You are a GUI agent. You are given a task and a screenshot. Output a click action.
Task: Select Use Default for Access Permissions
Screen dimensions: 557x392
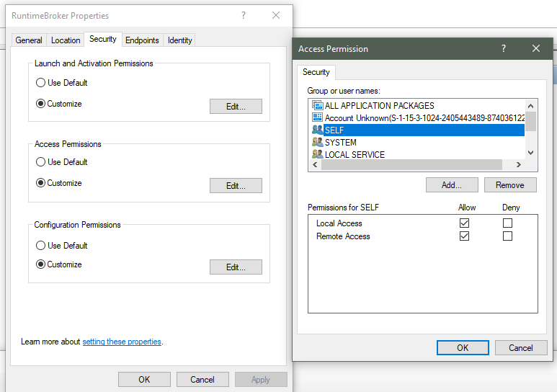tap(40, 161)
